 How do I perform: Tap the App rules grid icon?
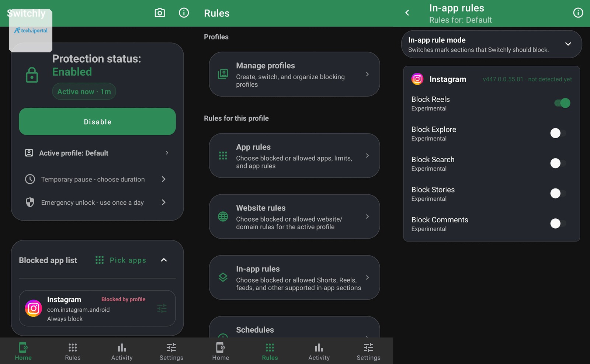pyautogui.click(x=223, y=156)
